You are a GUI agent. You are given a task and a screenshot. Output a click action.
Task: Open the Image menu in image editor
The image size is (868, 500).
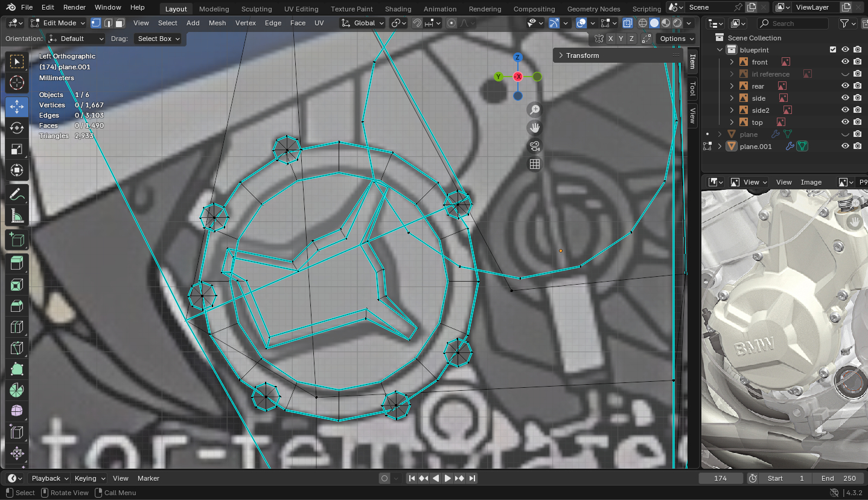811,182
